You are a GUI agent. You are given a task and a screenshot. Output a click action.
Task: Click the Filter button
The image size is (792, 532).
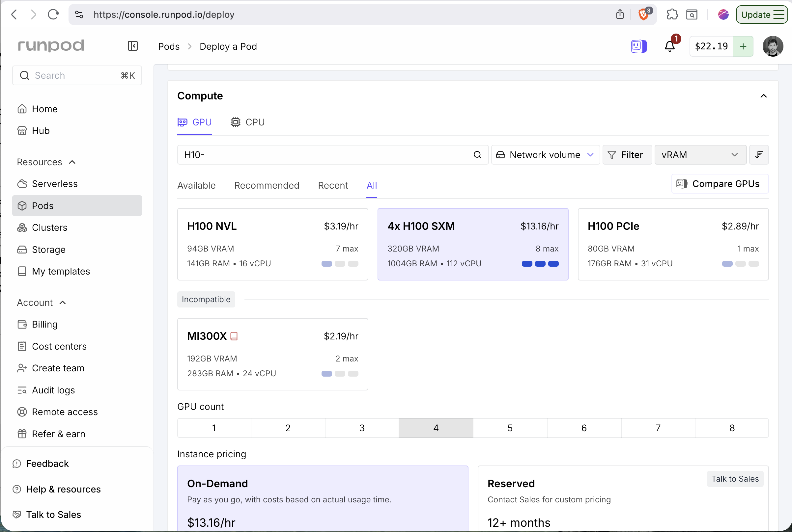(x=627, y=155)
